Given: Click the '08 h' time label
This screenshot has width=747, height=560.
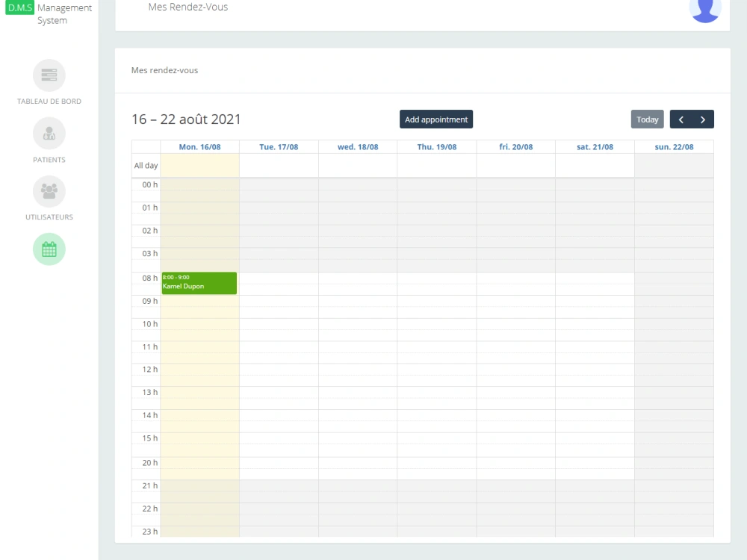Looking at the screenshot, I should coord(149,278).
